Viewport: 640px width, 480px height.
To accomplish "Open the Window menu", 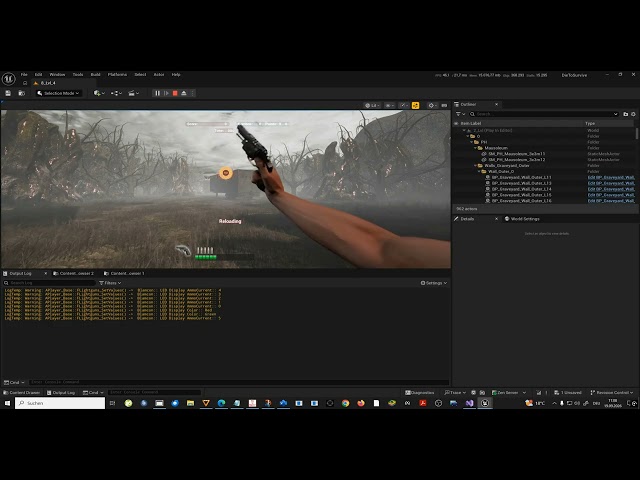I will pyautogui.click(x=57, y=75).
